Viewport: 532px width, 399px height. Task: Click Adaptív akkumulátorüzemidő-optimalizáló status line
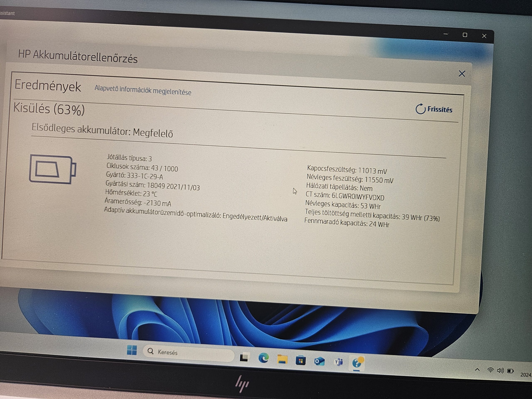click(x=196, y=214)
